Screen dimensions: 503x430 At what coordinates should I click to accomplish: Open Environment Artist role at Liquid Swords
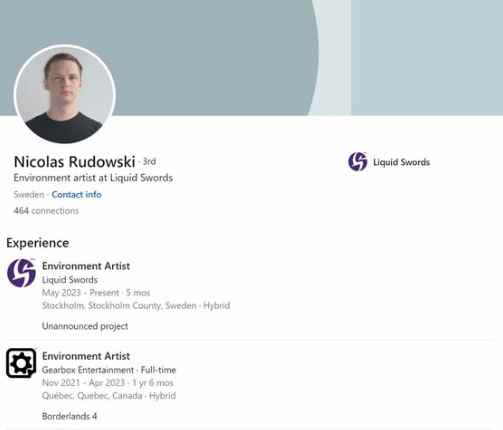coord(86,266)
